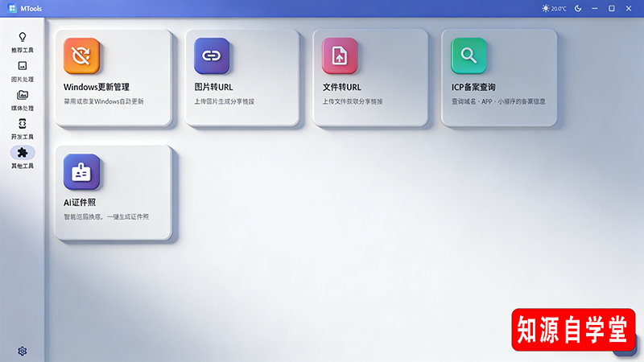Click the MTools logo in title bar
The width and height of the screenshot is (644, 362).
click(x=13, y=8)
